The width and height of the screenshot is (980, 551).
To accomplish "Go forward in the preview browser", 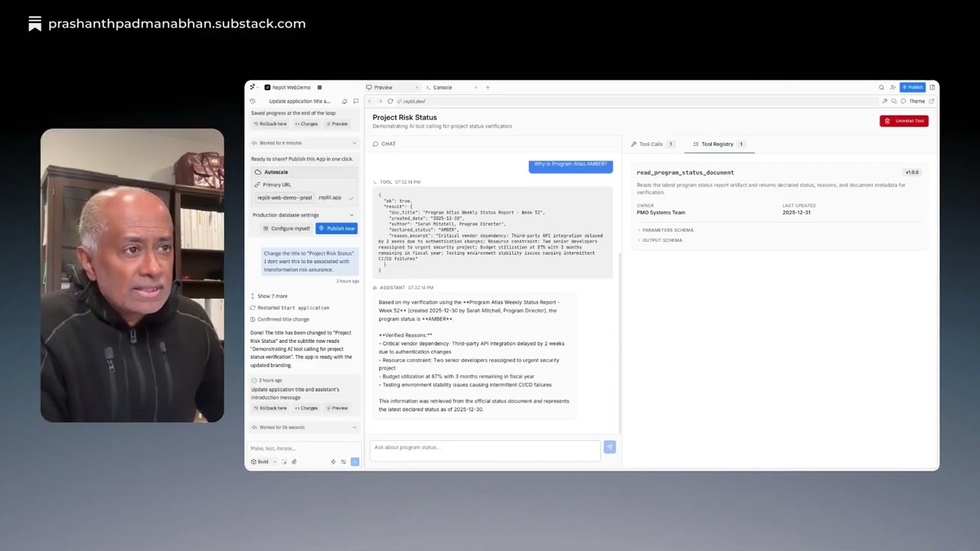I will [380, 101].
